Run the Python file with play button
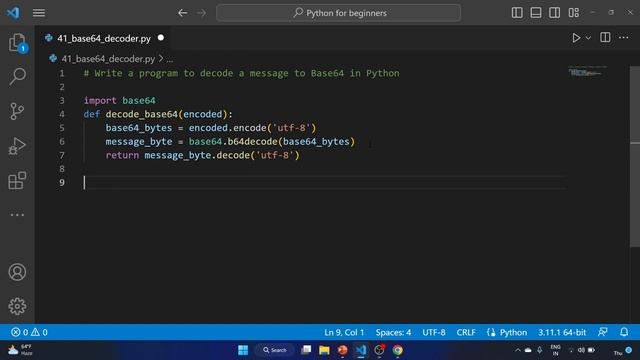Image resolution: width=640 pixels, height=360 pixels. click(576, 38)
